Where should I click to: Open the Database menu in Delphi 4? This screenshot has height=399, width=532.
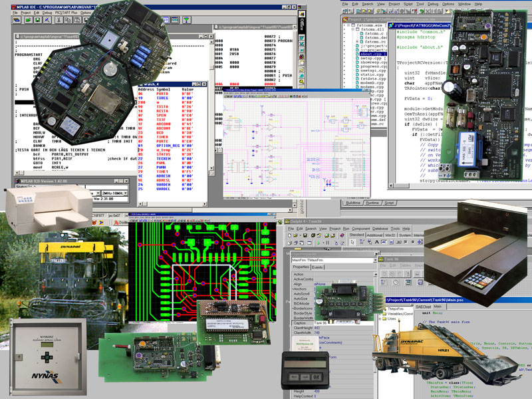[380, 229]
